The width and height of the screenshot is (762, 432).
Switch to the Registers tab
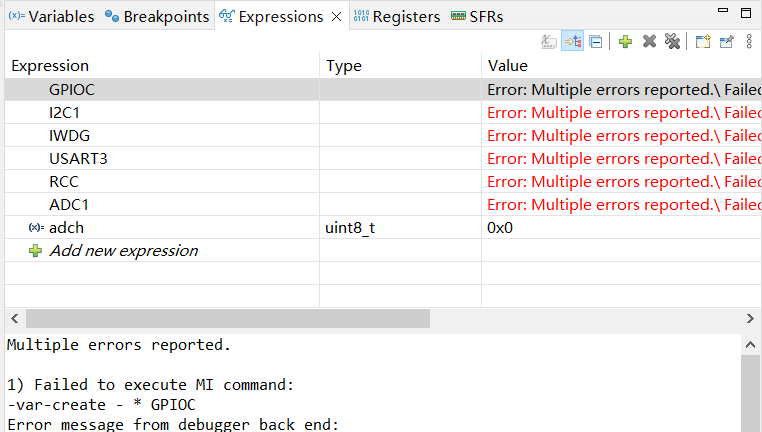pos(397,17)
